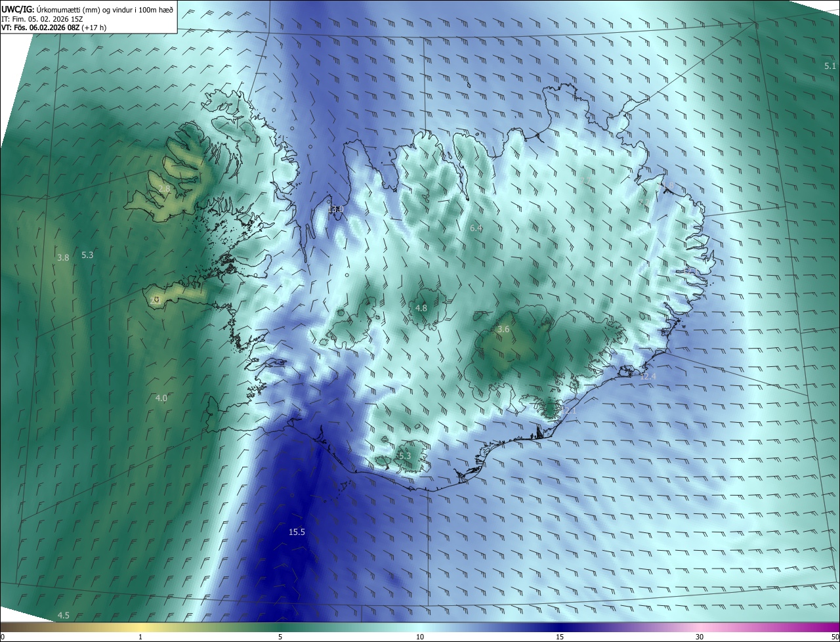This screenshot has width=840, height=642.
Task: Click the "15" tick on the color scale
Action: click(x=560, y=637)
